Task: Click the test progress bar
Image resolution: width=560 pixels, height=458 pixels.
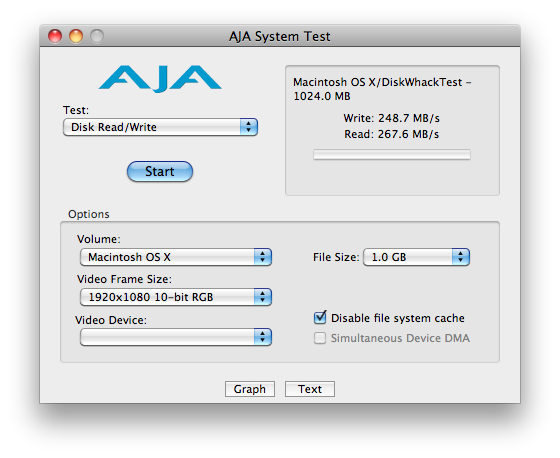Action: point(392,155)
